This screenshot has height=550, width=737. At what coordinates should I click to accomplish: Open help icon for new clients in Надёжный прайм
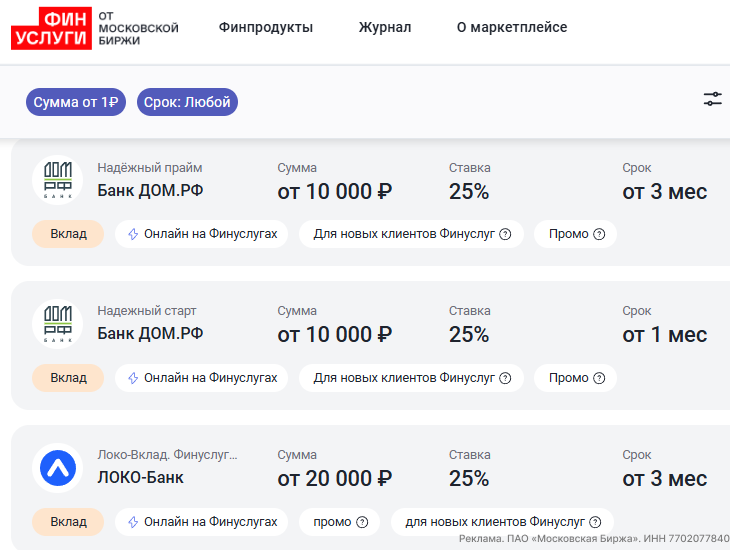click(x=505, y=234)
